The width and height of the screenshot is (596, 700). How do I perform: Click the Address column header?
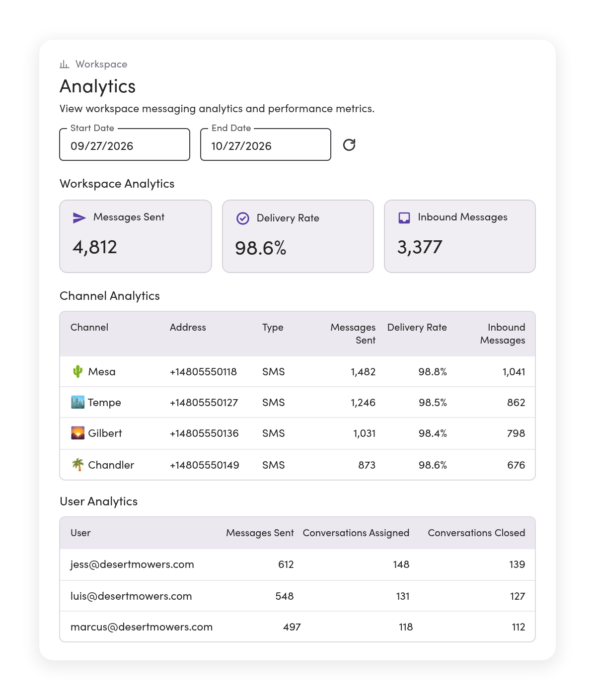tap(188, 327)
